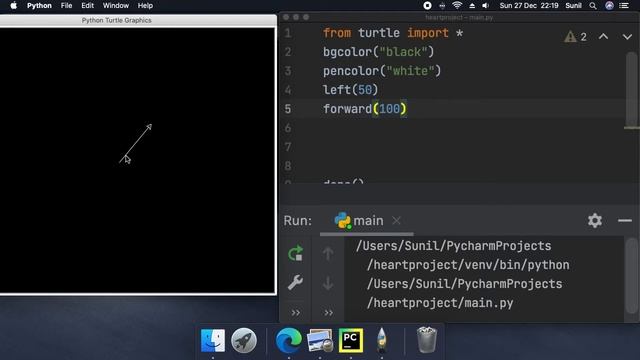Click the up arrow in Run panel
640x360 pixels.
(x=328, y=253)
